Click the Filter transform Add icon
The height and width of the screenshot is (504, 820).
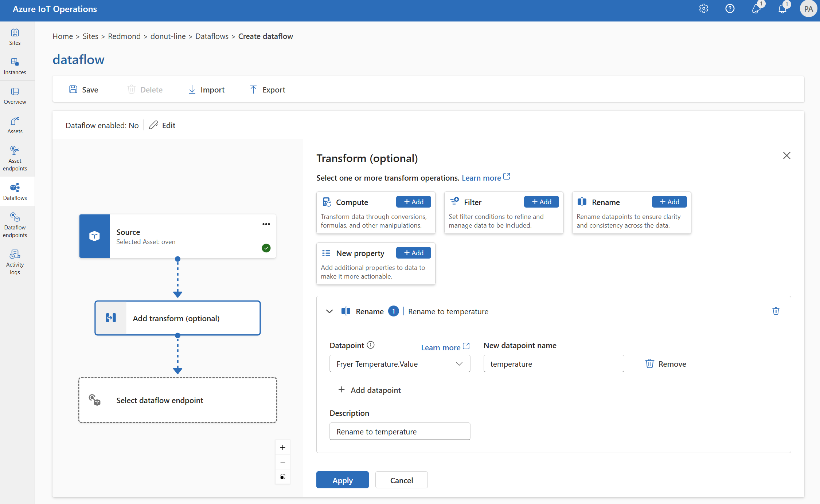tap(540, 201)
